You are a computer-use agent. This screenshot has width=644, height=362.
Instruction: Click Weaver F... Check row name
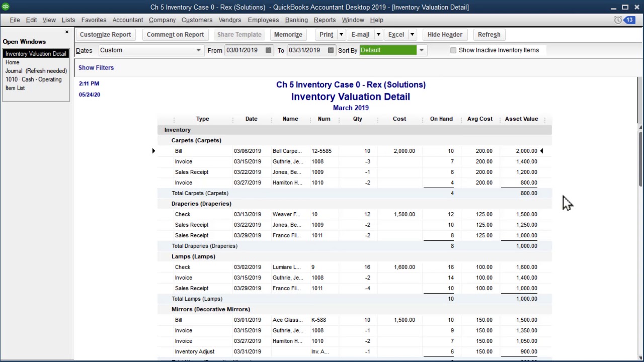pyautogui.click(x=286, y=214)
